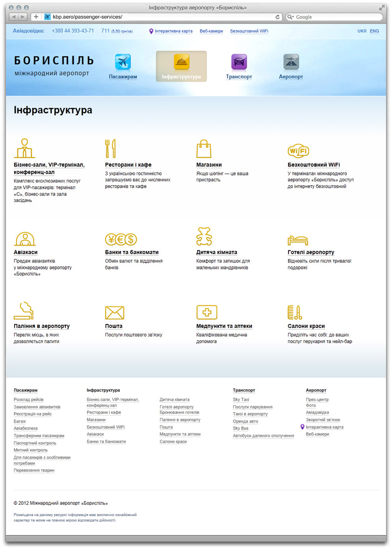Open the Медпункти та аптеки heading

click(x=224, y=326)
